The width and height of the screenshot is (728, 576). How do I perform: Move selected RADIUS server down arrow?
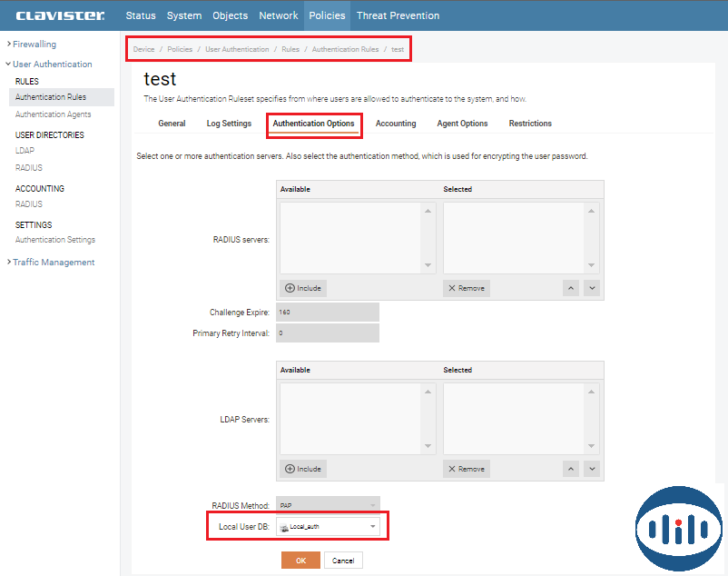tap(592, 288)
